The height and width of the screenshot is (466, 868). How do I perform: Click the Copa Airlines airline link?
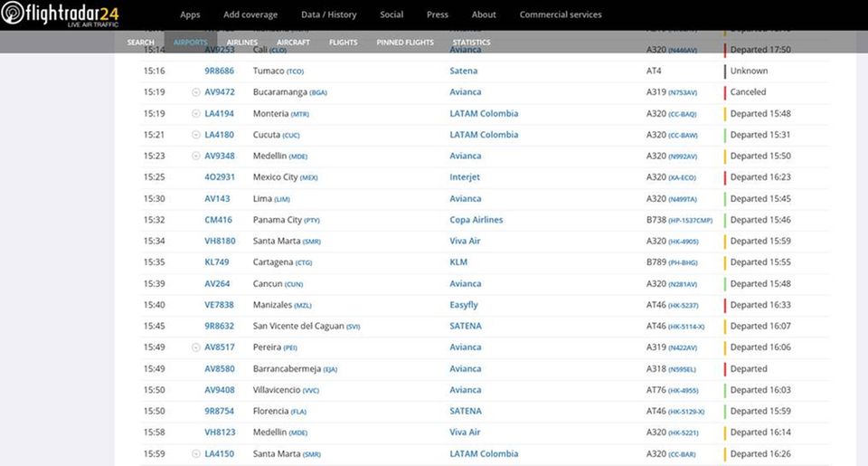[x=476, y=220]
